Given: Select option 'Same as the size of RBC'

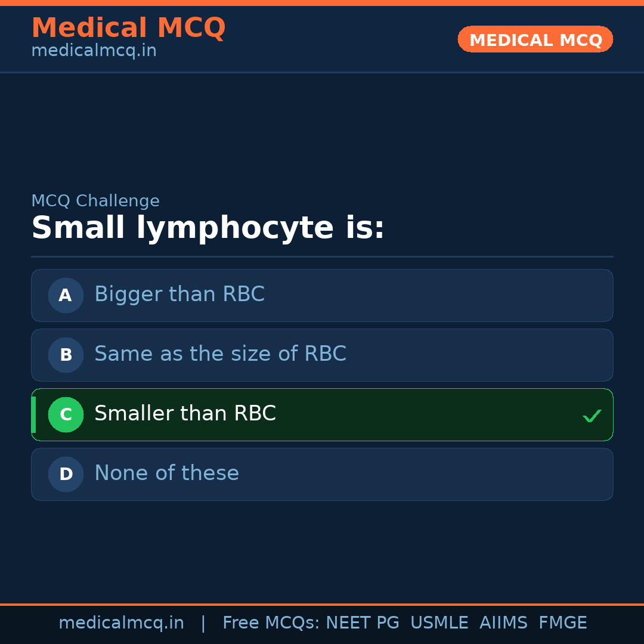Looking at the screenshot, I should pyautogui.click(x=220, y=354).
